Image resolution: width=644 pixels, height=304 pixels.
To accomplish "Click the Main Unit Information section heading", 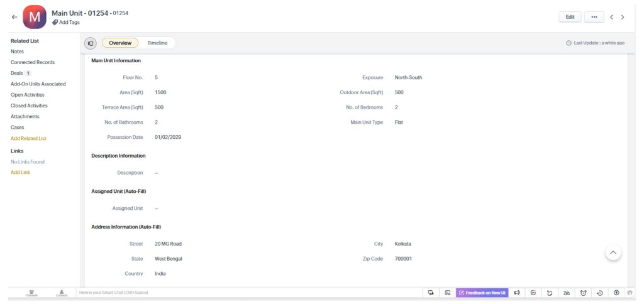I will click(x=116, y=61).
